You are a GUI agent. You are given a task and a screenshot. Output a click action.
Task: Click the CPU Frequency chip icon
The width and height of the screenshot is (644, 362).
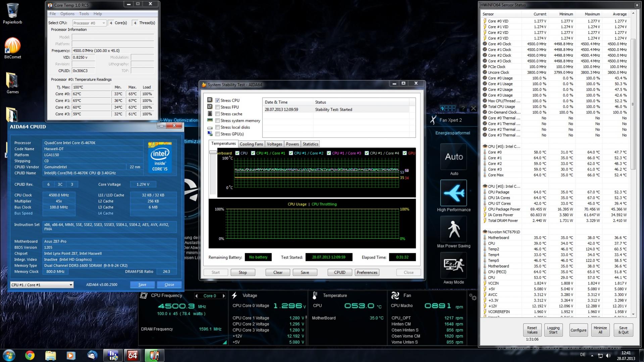[x=144, y=296]
